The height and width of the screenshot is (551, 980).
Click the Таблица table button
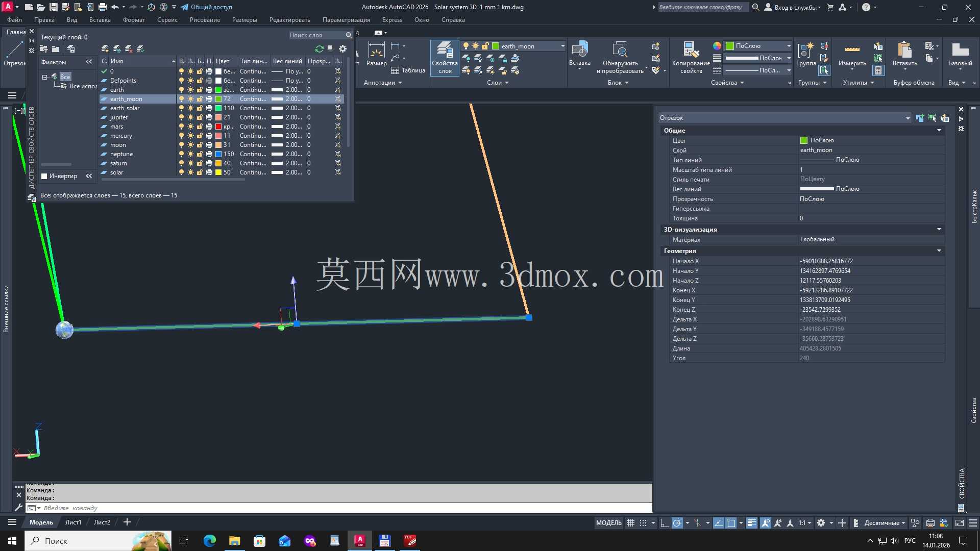(408, 70)
